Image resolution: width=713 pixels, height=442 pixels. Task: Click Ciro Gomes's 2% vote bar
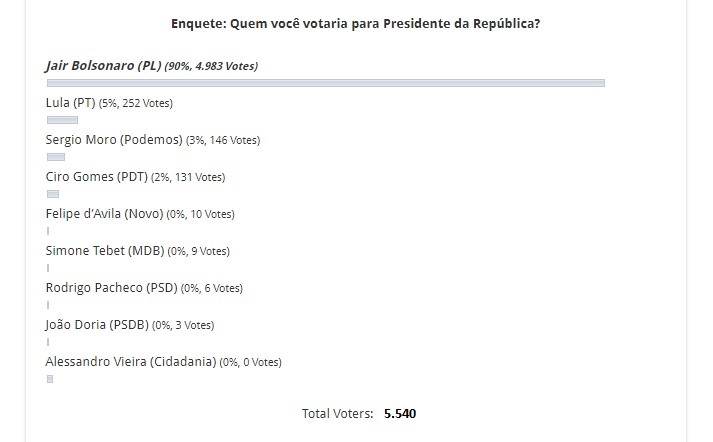click(x=53, y=194)
